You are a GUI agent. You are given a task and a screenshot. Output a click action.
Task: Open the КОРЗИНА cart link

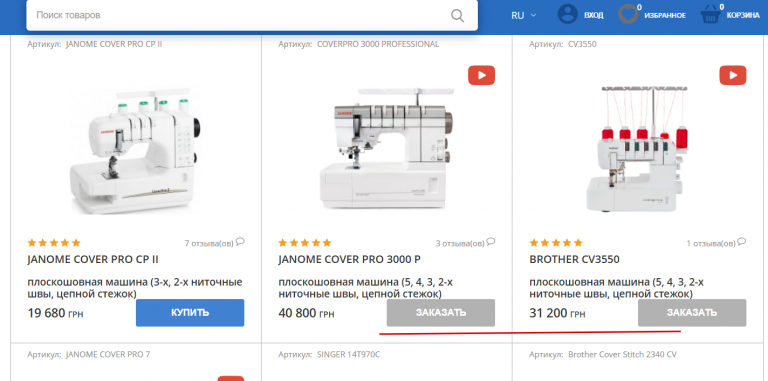point(743,15)
